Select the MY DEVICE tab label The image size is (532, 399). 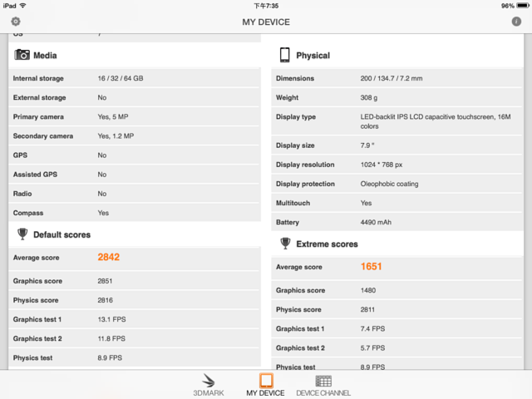click(x=265, y=393)
